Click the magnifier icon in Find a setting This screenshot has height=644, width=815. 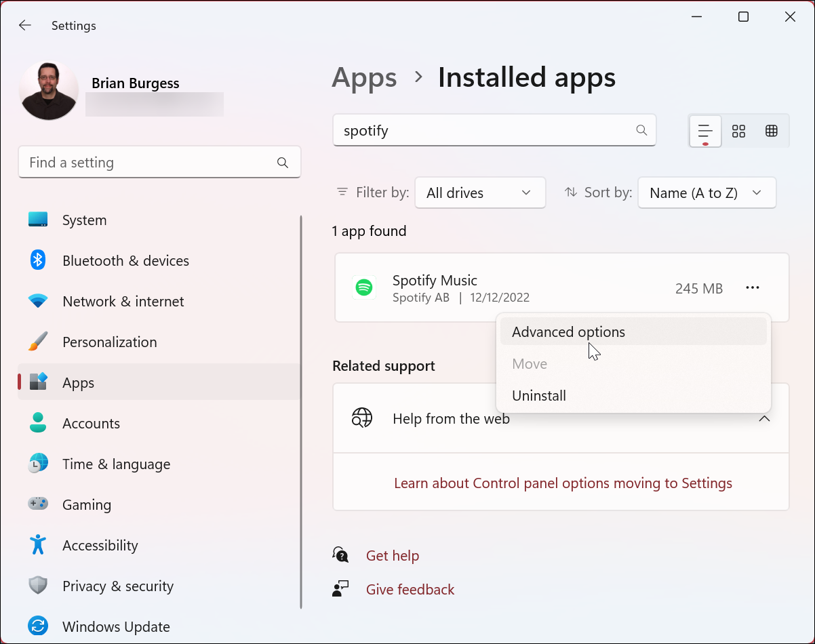[x=283, y=163]
